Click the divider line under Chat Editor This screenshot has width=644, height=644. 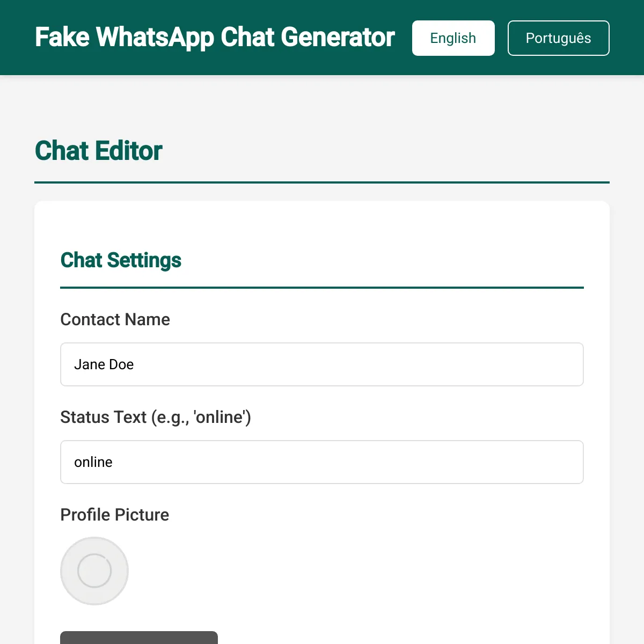pos(322,182)
